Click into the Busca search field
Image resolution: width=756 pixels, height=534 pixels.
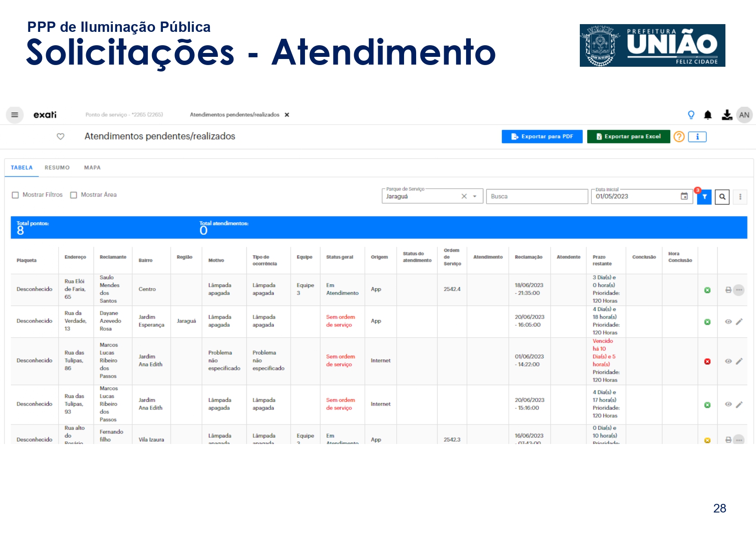point(536,196)
